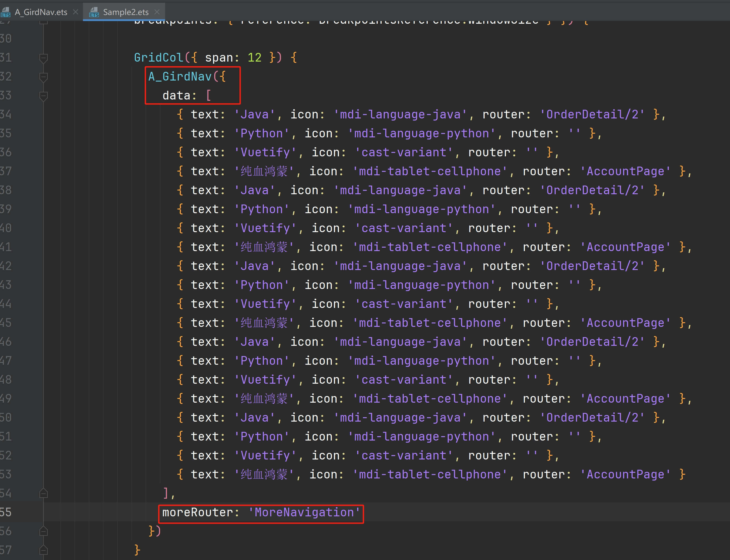The width and height of the screenshot is (730, 560).
Task: Click the ETS file icon on A_GirdNav.ets tab
Action: coord(6,12)
